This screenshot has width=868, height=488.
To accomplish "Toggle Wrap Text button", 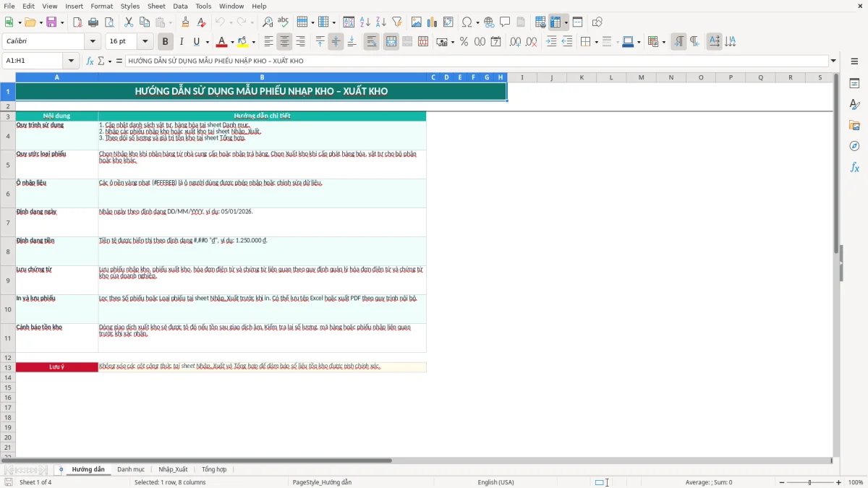I will (x=371, y=42).
